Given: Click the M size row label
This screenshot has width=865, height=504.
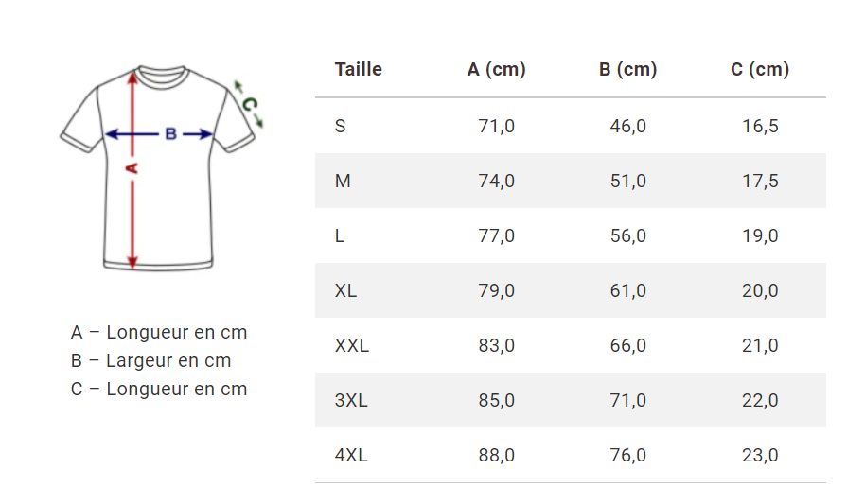Looking at the screenshot, I should click(x=343, y=181).
